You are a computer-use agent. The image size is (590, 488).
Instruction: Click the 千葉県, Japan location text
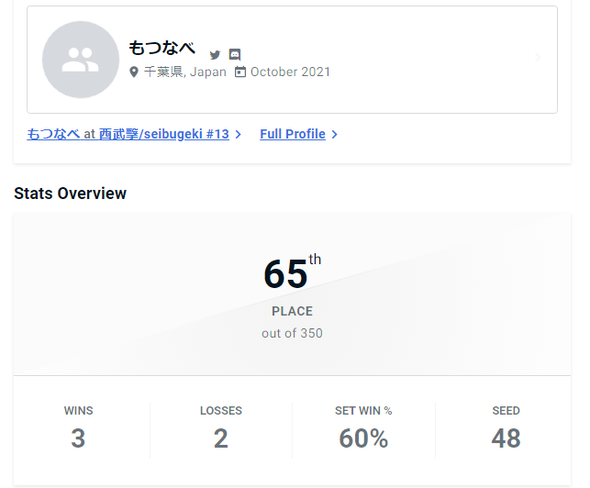pos(185,72)
